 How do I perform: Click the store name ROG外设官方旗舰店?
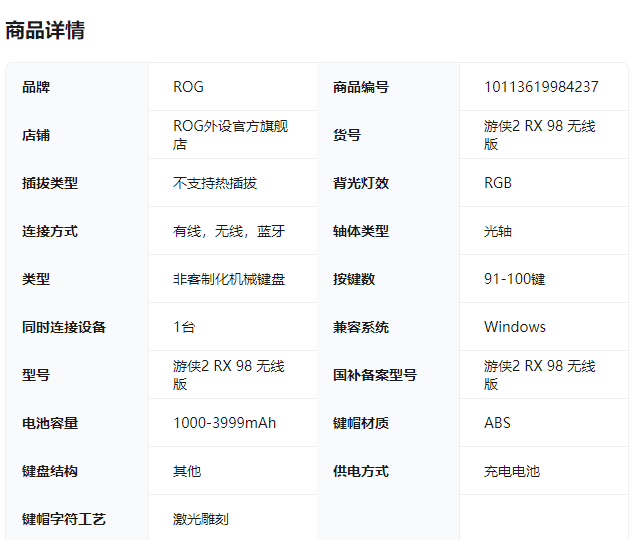click(x=230, y=135)
